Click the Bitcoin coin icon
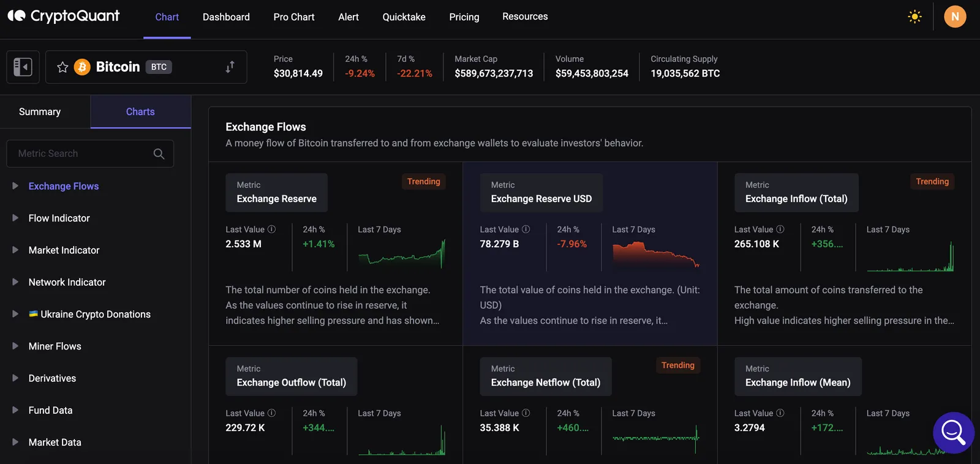Viewport: 980px width, 464px height. (x=82, y=67)
